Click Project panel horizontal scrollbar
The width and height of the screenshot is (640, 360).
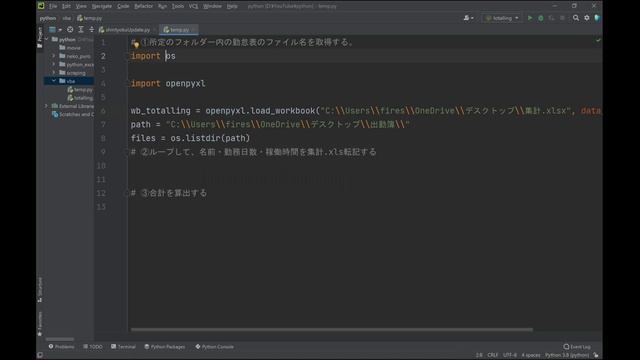pyautogui.click(x=60, y=339)
